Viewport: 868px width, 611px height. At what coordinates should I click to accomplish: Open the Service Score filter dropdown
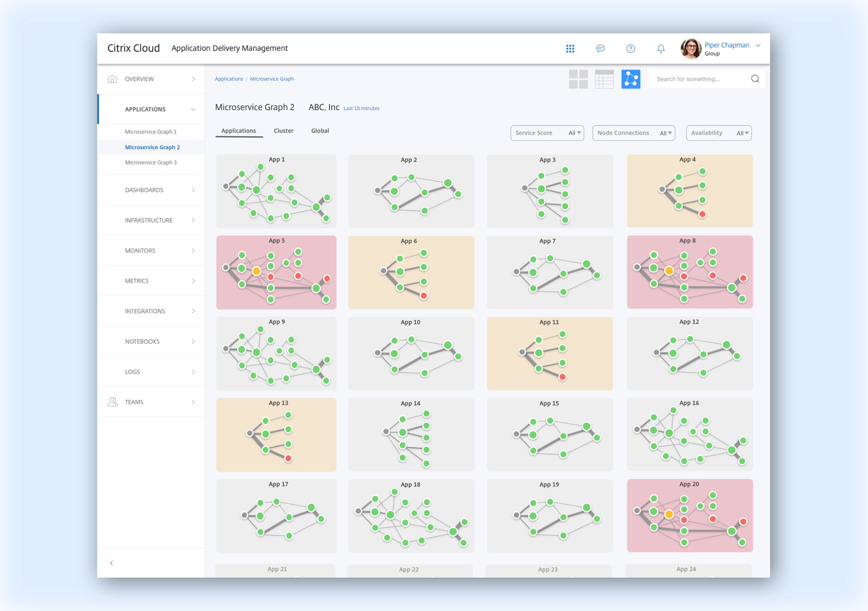tap(547, 133)
